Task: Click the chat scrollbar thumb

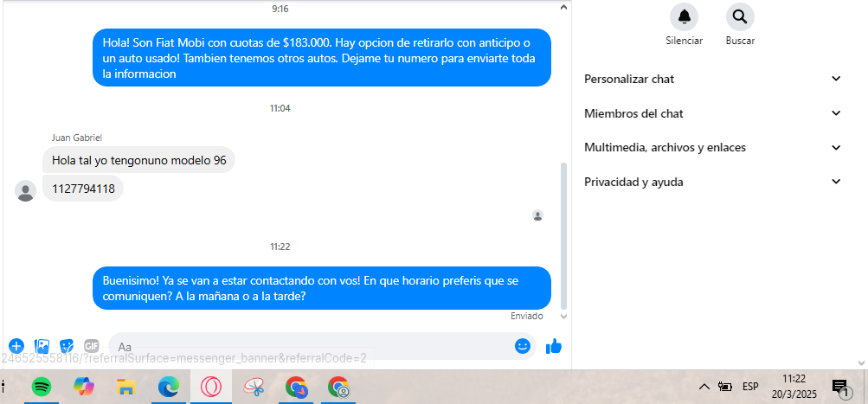Action: [x=563, y=236]
